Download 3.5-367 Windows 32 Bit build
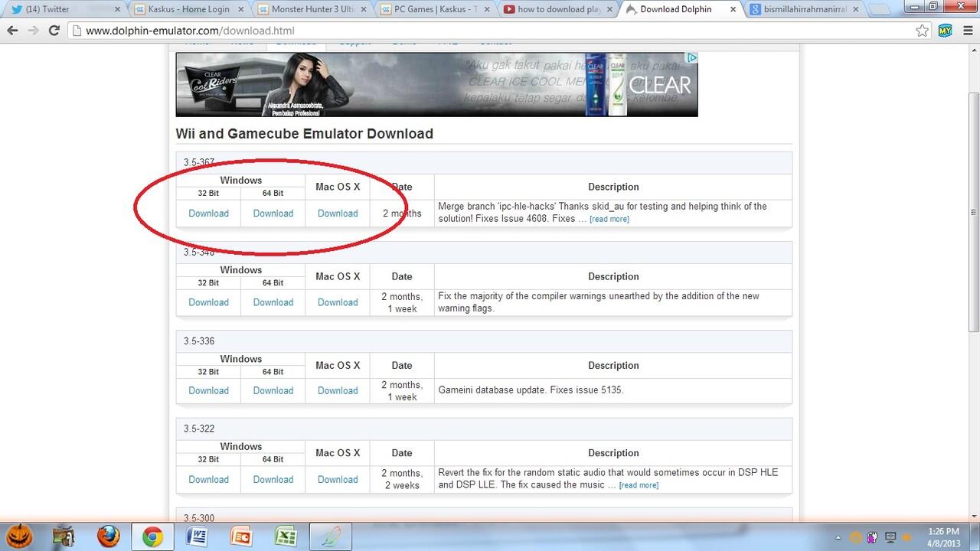The width and height of the screenshot is (980, 551). click(x=208, y=214)
